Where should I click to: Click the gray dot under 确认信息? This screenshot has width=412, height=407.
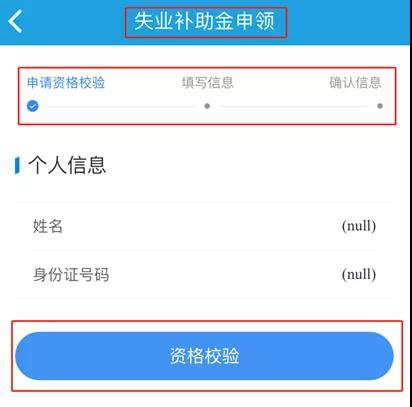tap(380, 106)
